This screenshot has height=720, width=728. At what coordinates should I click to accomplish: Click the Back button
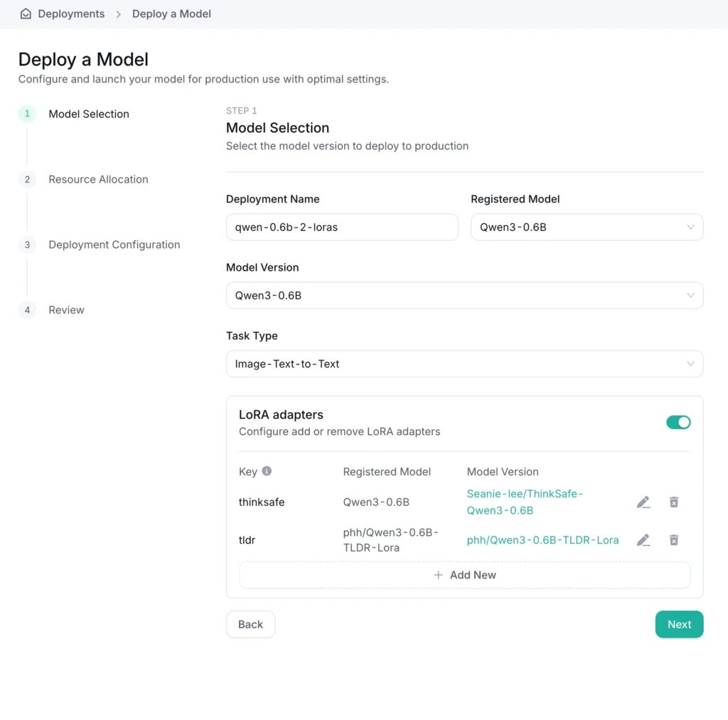250,624
